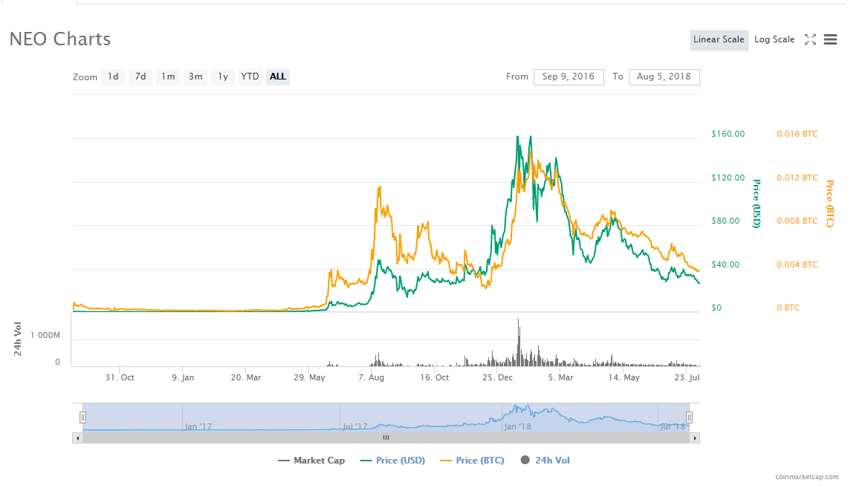Edit the To date field
Viewport: 868px width, 491px height.
tap(664, 77)
